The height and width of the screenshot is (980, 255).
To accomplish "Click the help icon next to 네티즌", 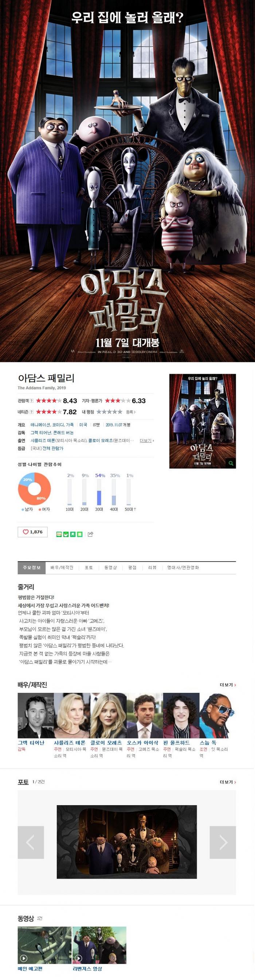I will pos(32,412).
